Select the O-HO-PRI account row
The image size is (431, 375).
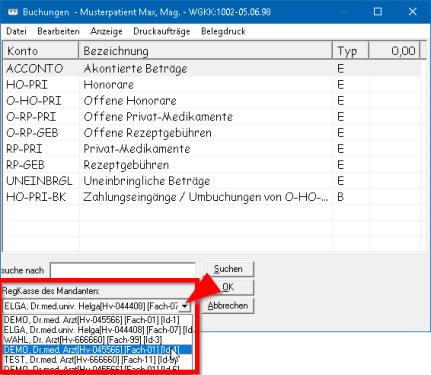[212, 101]
